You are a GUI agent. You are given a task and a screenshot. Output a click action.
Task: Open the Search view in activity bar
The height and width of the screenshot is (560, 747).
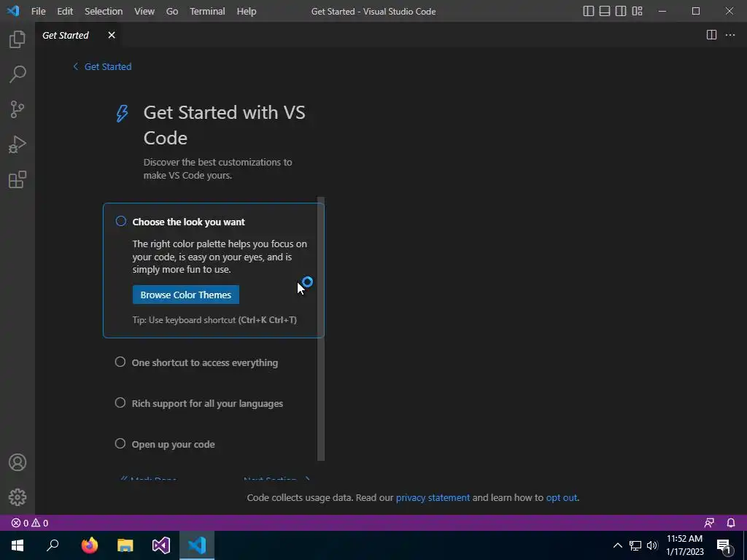point(18,74)
